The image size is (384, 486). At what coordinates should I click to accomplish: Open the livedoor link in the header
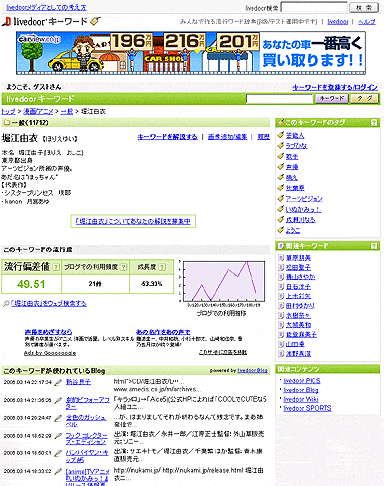(338, 22)
